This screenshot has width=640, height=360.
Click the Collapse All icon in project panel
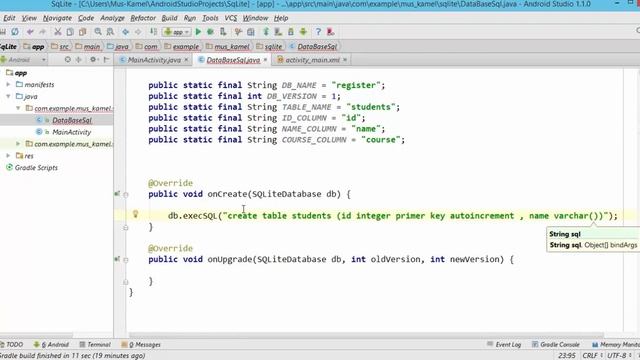[79, 60]
